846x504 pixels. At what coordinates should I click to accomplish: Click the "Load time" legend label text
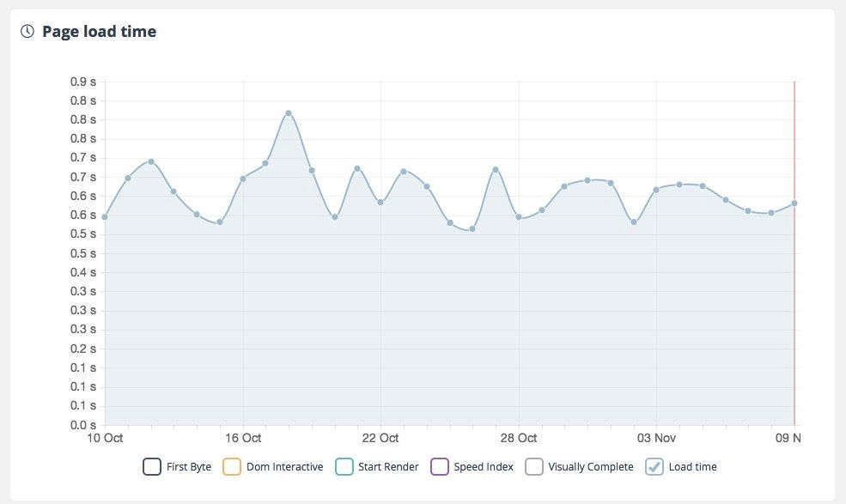coord(692,467)
